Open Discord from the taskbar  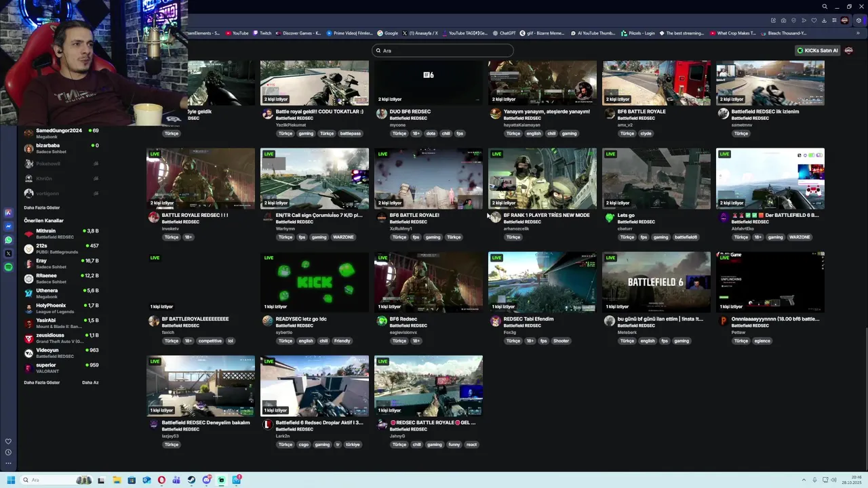tap(206, 480)
